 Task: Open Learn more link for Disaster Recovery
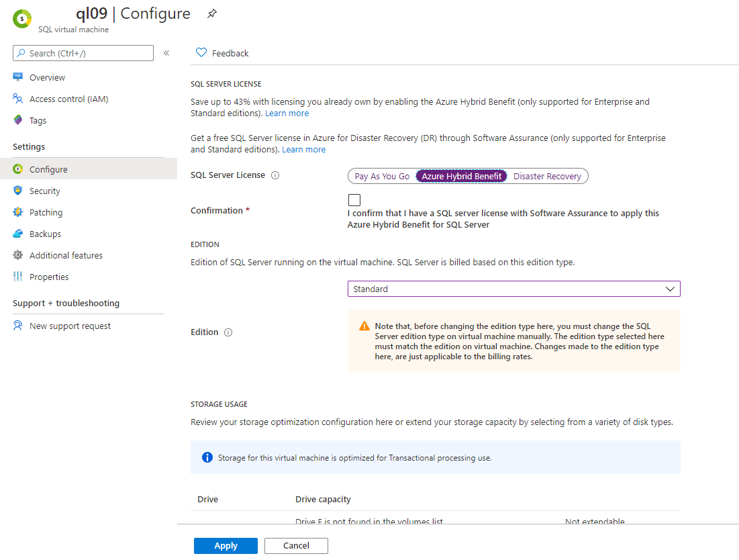(x=303, y=150)
